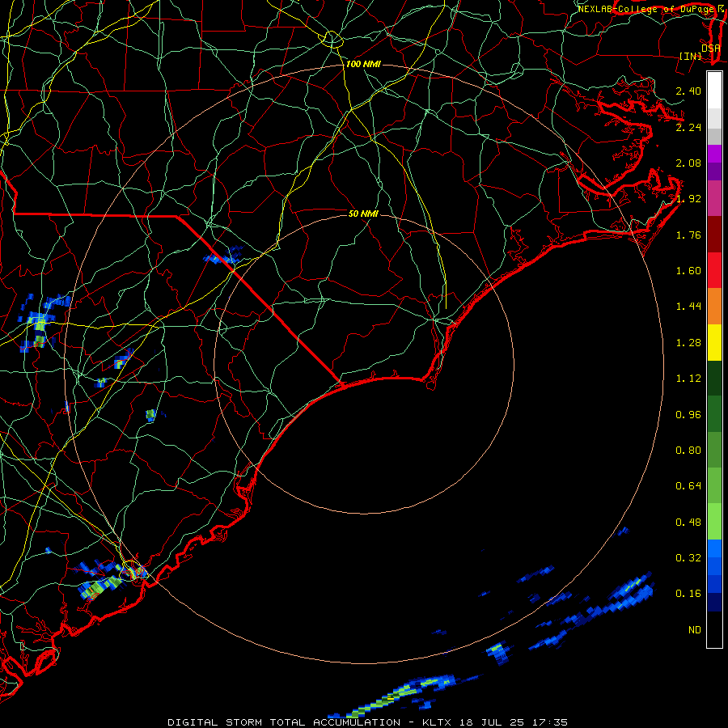728x728 pixels.
Task: Click the 0.32 legend value
Action: click(688, 558)
